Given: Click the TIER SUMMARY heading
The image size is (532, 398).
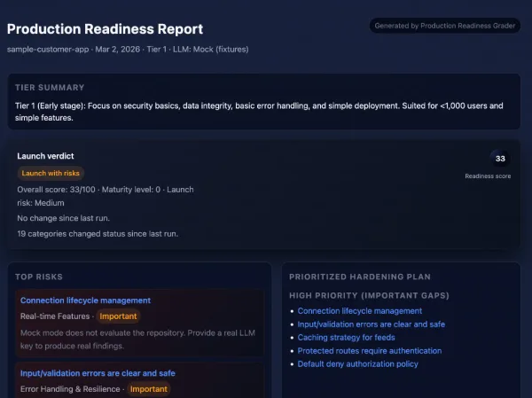Looking at the screenshot, I should coord(50,88).
